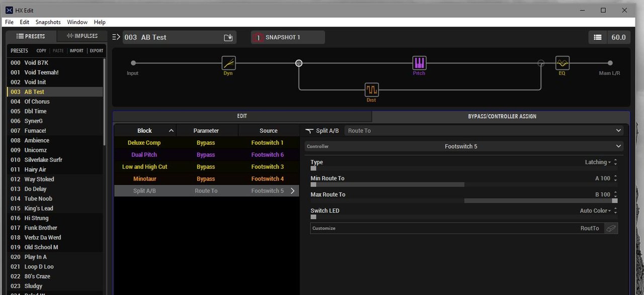Viewport: 644px width, 295px height.
Task: Open the Type Latching dropdown
Action: tap(598, 162)
